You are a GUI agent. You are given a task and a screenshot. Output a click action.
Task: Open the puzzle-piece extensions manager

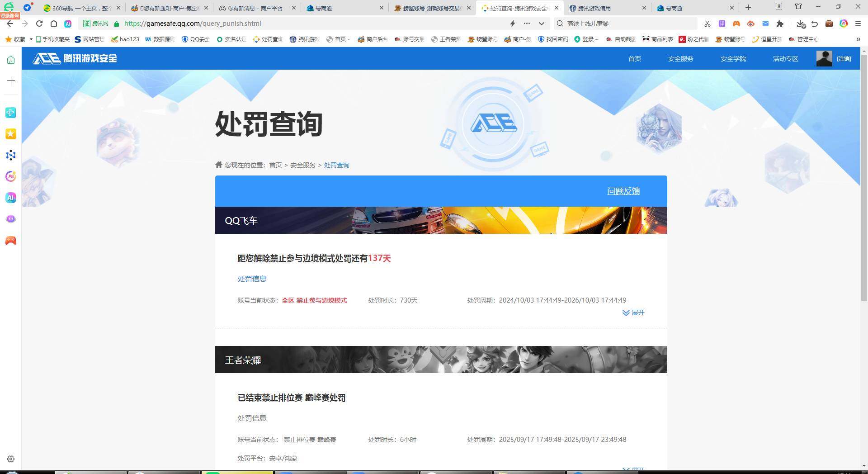point(780,24)
